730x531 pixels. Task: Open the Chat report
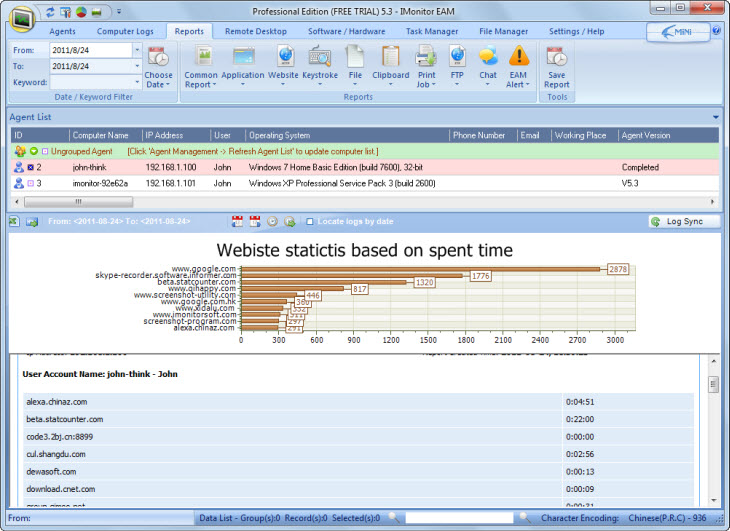(487, 62)
